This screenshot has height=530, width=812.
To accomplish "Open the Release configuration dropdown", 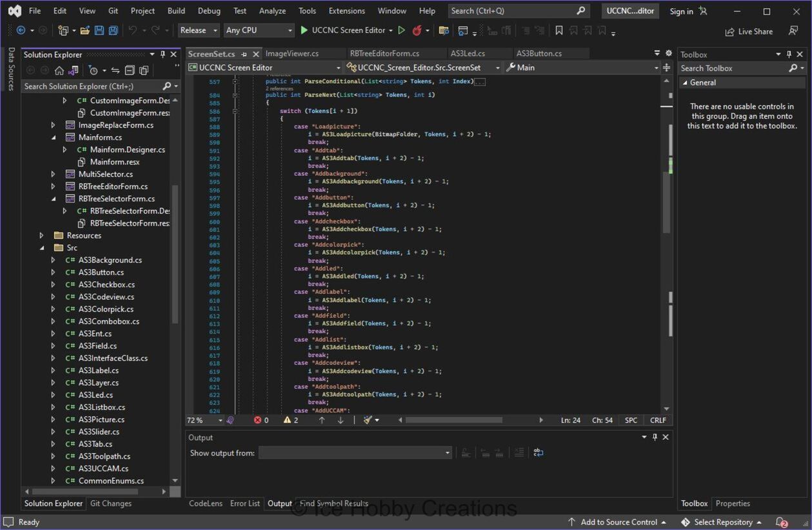I will pyautogui.click(x=198, y=30).
